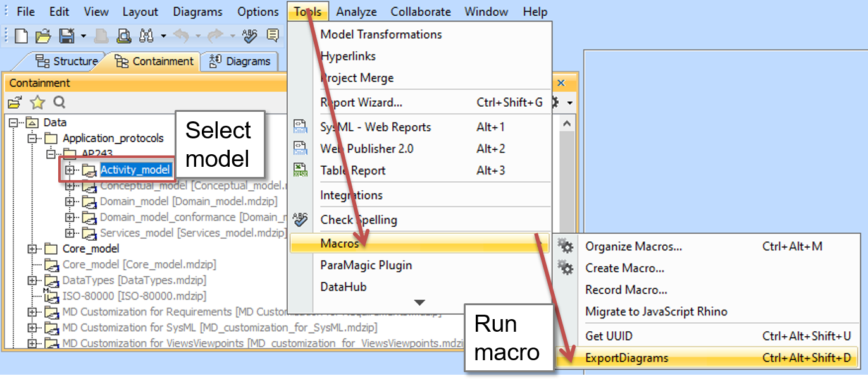Viewport: 868px width, 388px height.
Task: Collapse the Data root tree node
Action: (14, 123)
